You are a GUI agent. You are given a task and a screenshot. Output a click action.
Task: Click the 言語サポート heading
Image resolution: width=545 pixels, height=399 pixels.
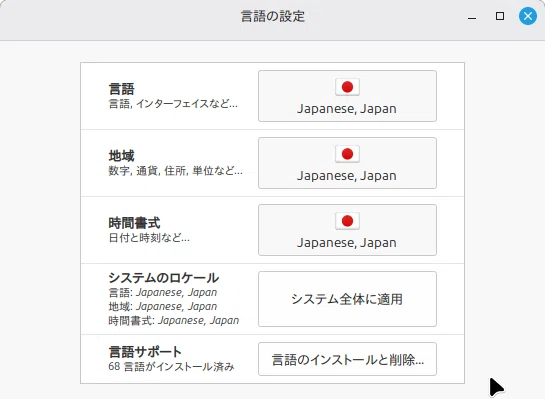(x=145, y=352)
